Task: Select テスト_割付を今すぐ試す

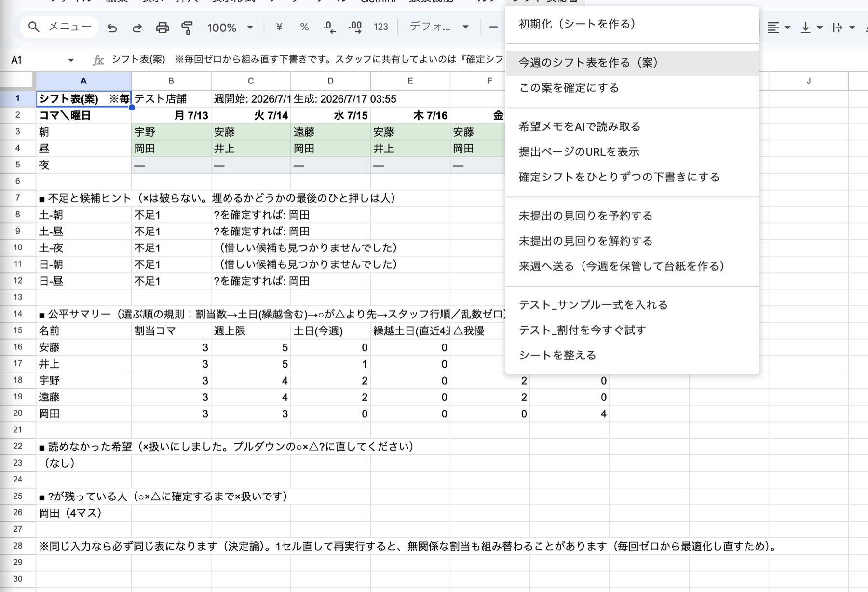Action: pos(632,330)
